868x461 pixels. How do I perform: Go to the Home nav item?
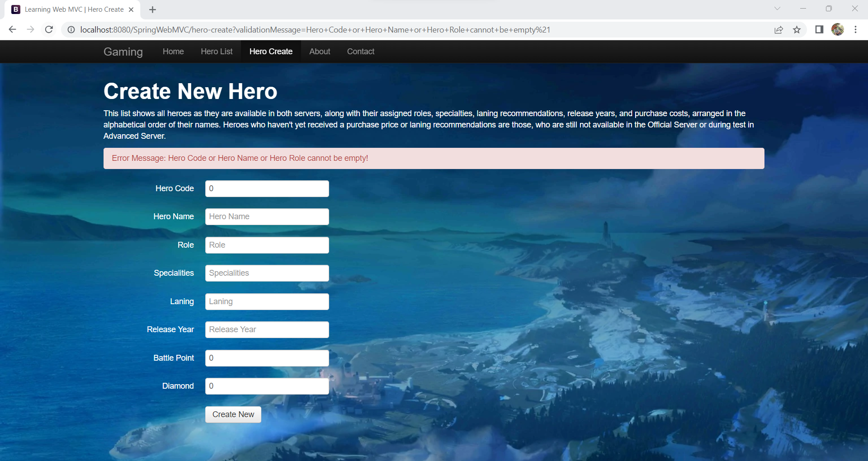coord(173,52)
